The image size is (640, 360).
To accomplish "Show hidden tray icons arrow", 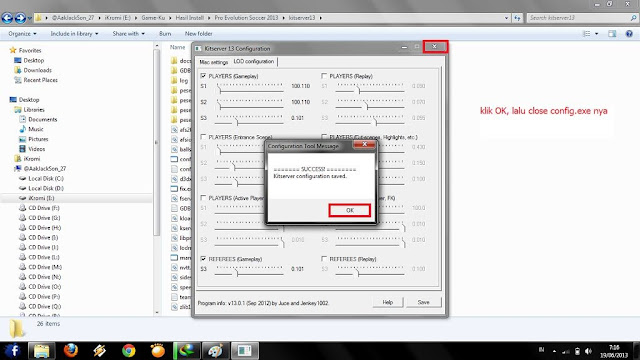I will (554, 351).
